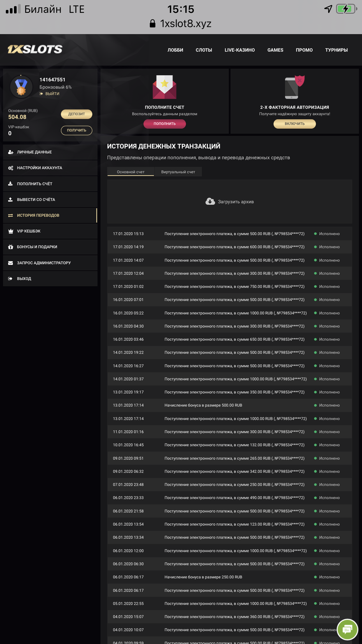Viewport: 362px width, 644px height.
Task: Click the 1XSLOTS logo
Action: coord(35,49)
